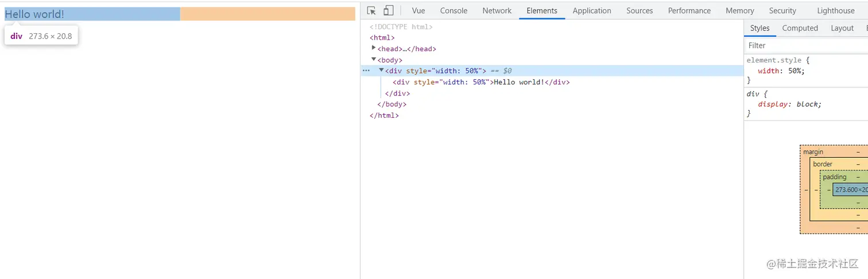Click the margin label in box model
Screen dimensions: 868x279
pyautogui.click(x=813, y=152)
